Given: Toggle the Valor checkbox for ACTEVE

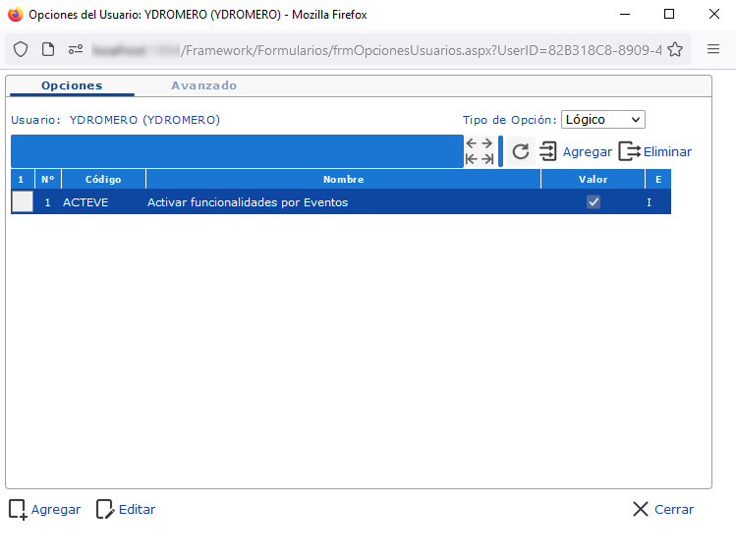Looking at the screenshot, I should tap(594, 201).
